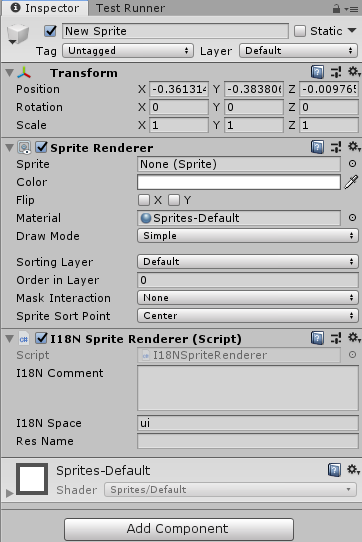Enable Flip X checkbox

[144, 200]
